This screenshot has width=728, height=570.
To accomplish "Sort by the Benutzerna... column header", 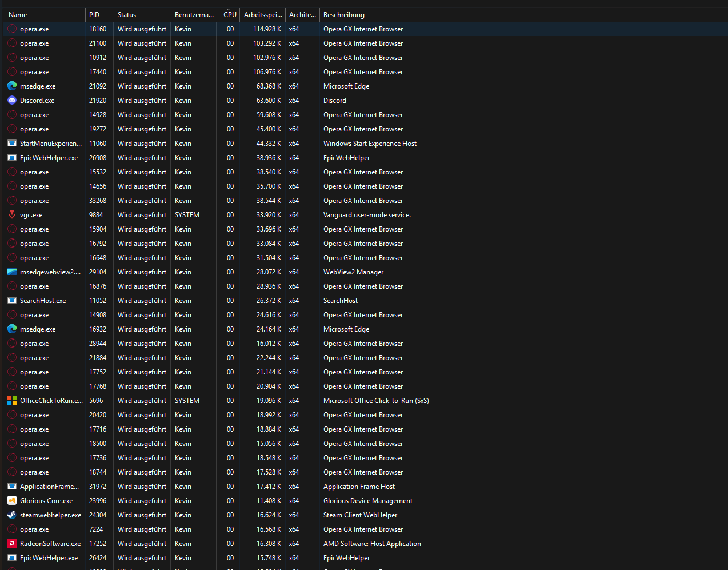I will click(x=194, y=15).
